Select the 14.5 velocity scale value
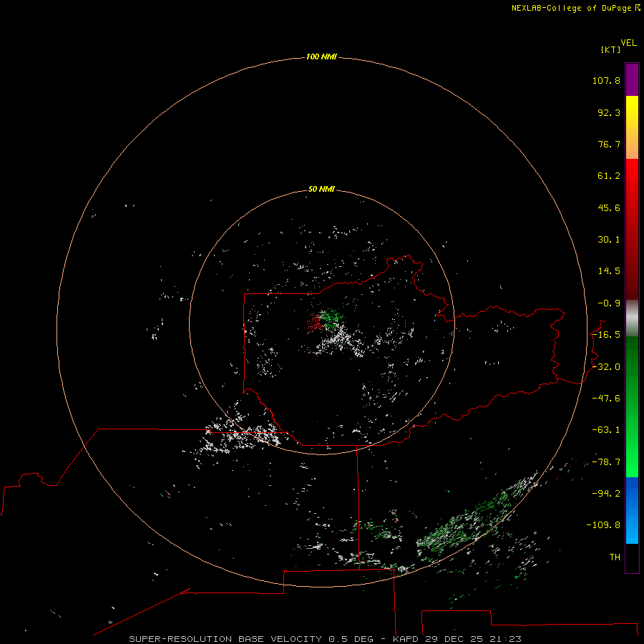 (609, 271)
